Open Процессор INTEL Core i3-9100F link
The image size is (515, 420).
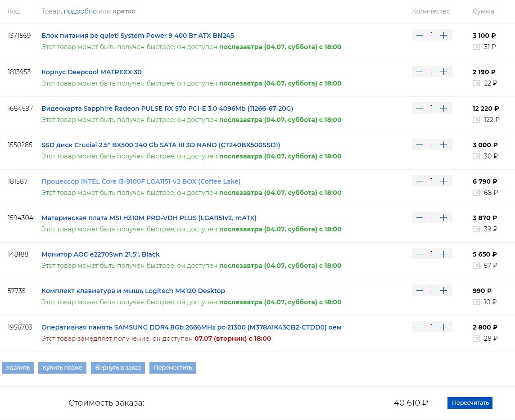point(141,181)
